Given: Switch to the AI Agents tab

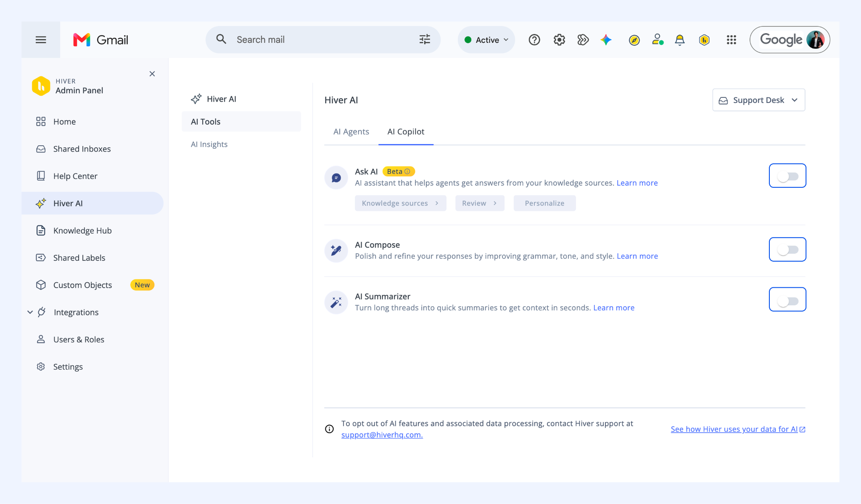Looking at the screenshot, I should pos(351,132).
